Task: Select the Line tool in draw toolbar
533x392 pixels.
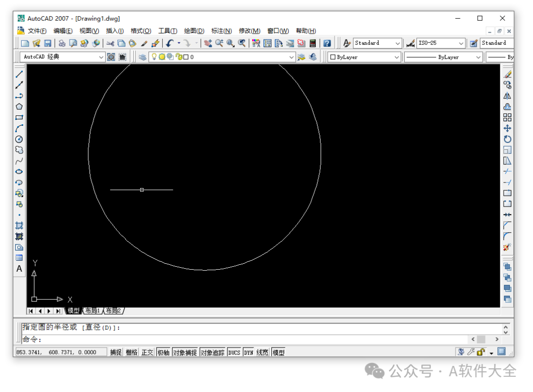Action: pos(19,74)
